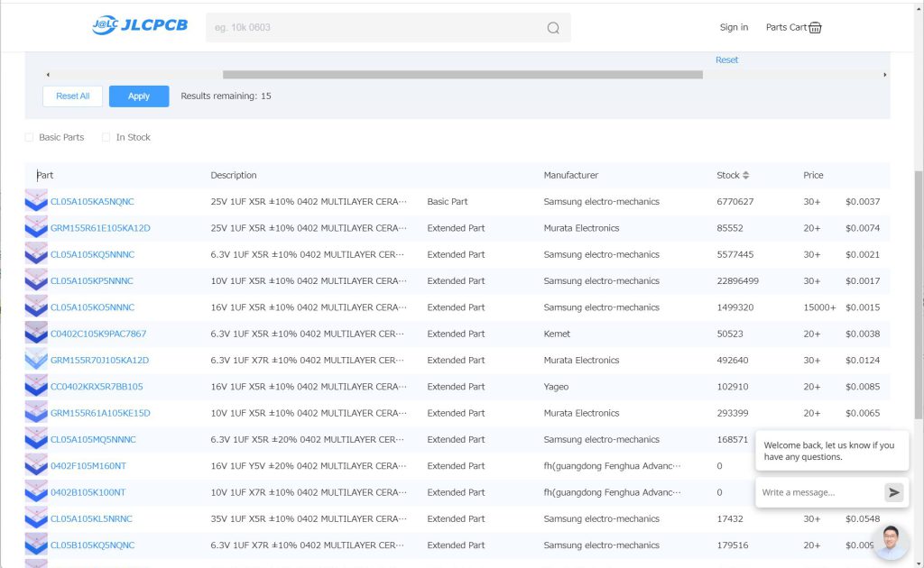
Task: Click the Reset All button
Action: pyautogui.click(x=72, y=96)
